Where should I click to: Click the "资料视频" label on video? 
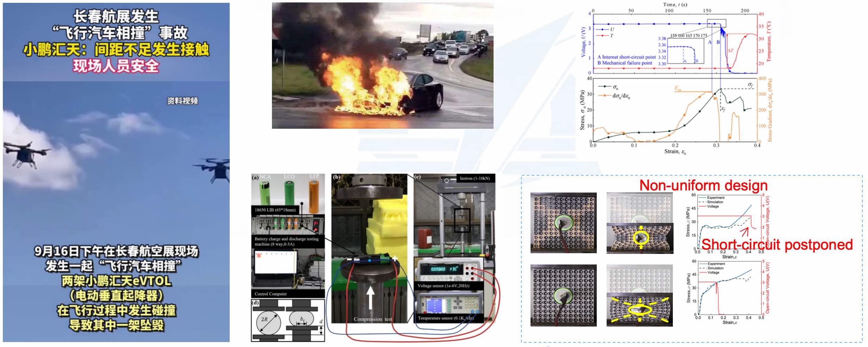tap(182, 101)
